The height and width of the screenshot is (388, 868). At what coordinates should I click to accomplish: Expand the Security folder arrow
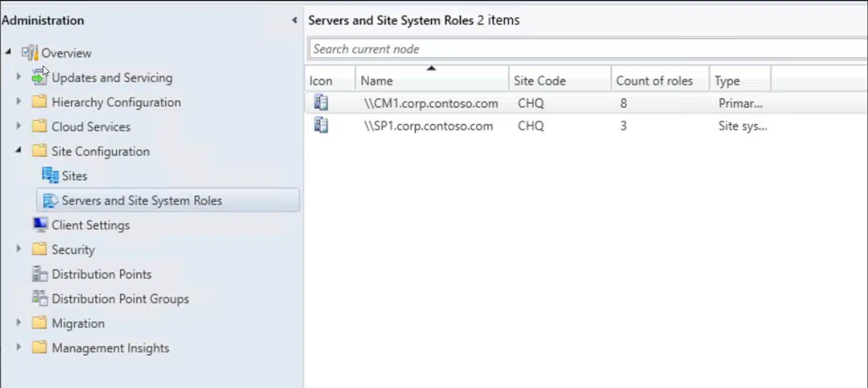18,249
